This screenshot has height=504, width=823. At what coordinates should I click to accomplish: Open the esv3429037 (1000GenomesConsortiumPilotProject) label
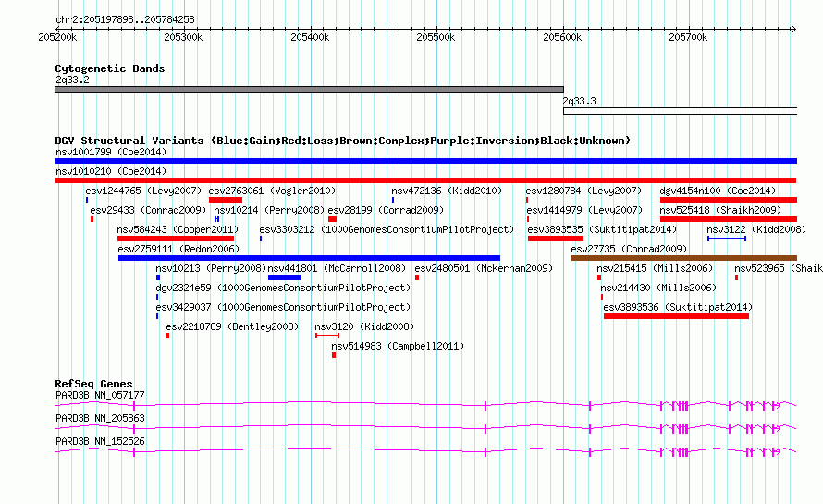coord(283,307)
